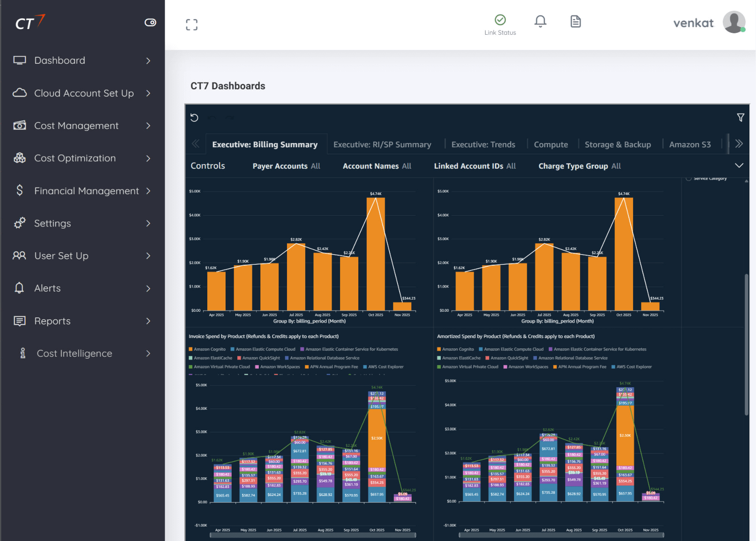756x541 pixels.
Task: Open the Storage & Backup tab
Action: tap(618, 144)
